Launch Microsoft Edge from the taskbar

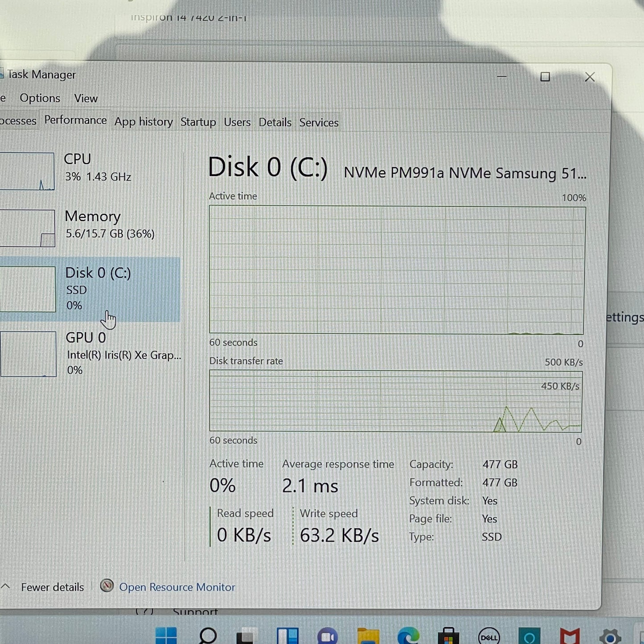coord(408,636)
